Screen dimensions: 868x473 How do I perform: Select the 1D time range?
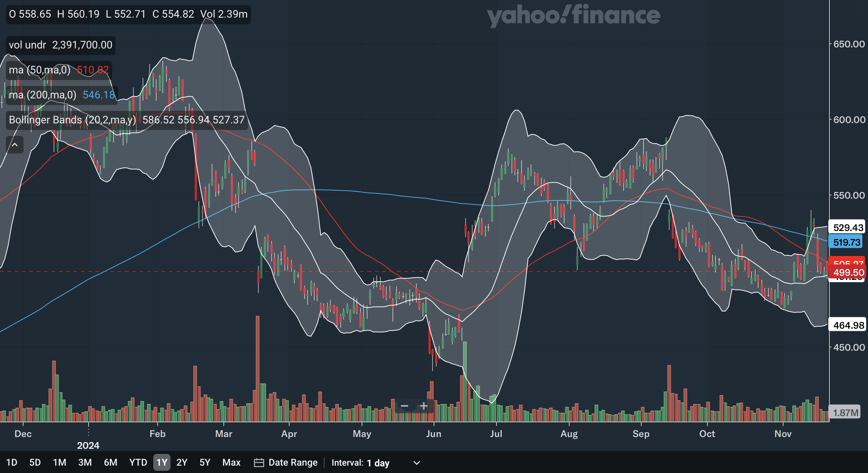point(12,462)
